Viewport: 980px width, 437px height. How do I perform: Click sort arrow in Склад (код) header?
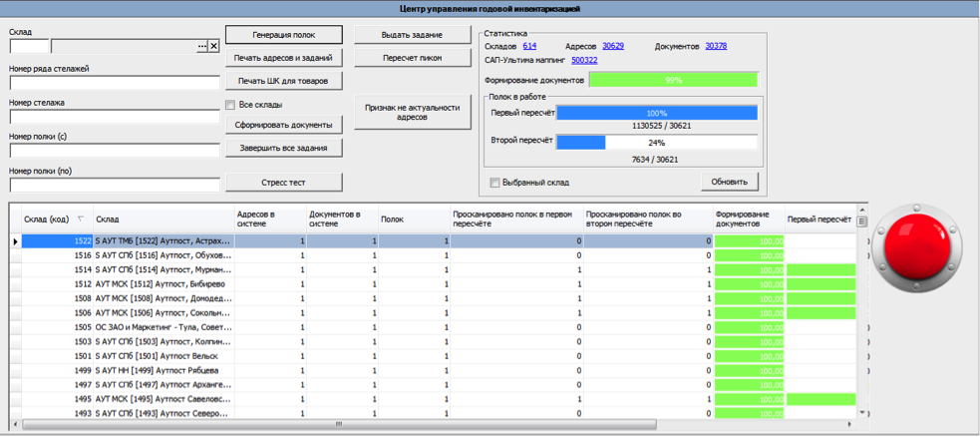coord(80,219)
